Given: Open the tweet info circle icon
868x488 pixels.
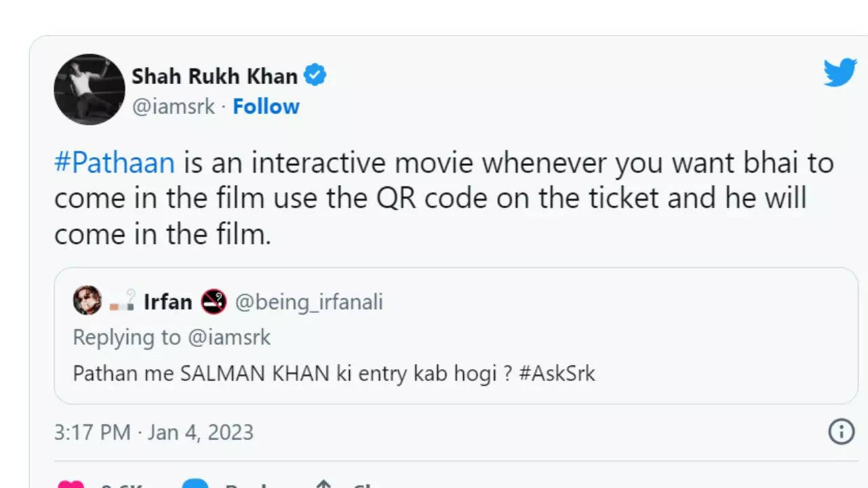Looking at the screenshot, I should tap(842, 431).
